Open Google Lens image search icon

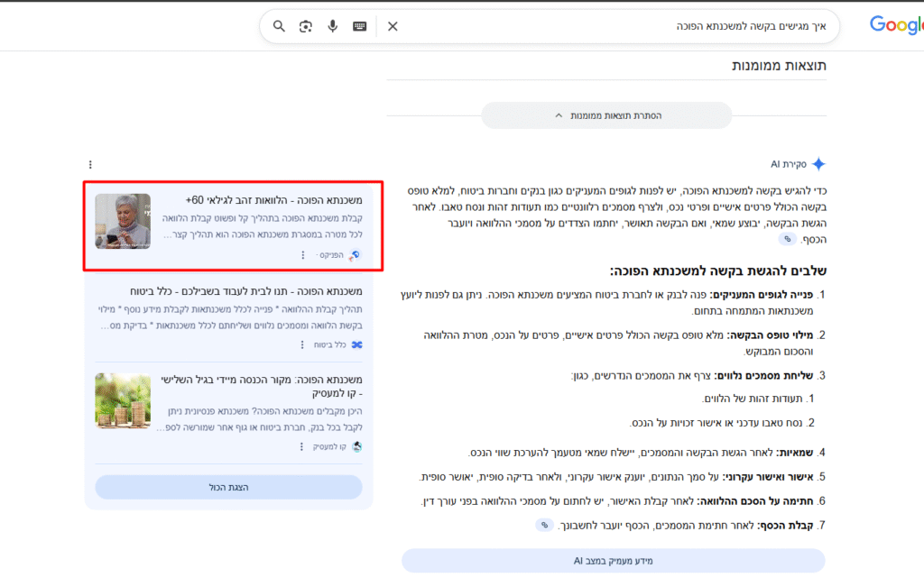[306, 26]
